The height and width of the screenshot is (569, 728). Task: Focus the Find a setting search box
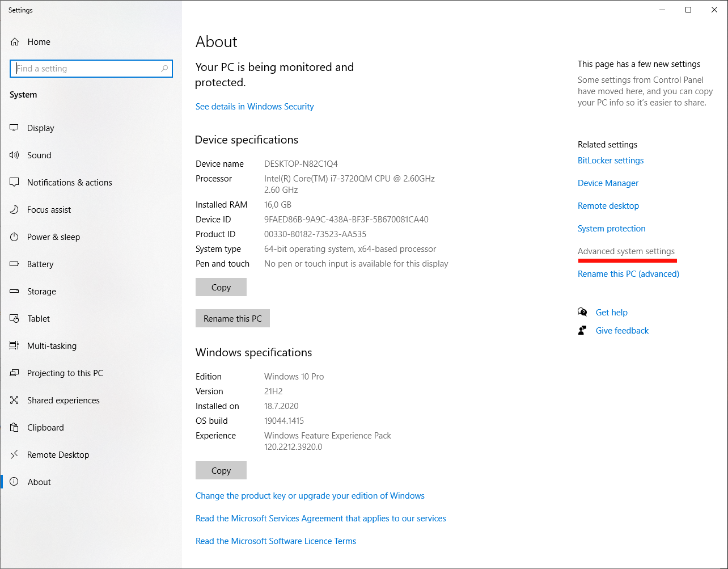91,69
